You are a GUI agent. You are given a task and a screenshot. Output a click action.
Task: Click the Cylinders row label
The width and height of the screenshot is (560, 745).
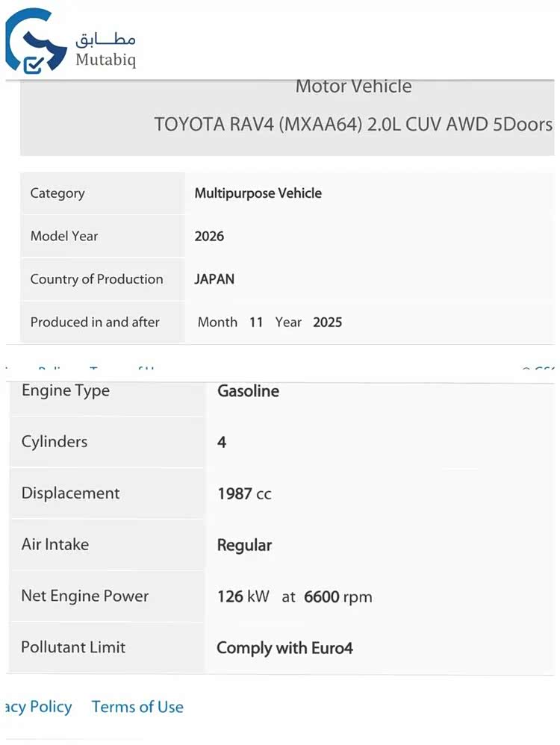point(55,442)
